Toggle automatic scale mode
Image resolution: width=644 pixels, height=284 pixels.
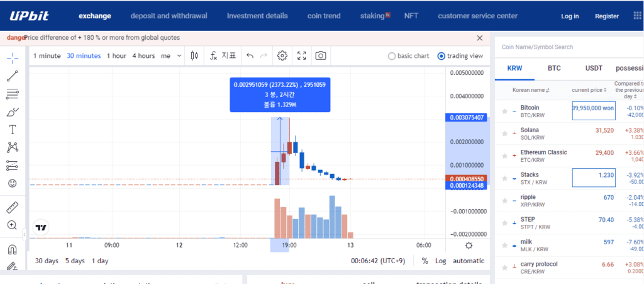coord(469,261)
